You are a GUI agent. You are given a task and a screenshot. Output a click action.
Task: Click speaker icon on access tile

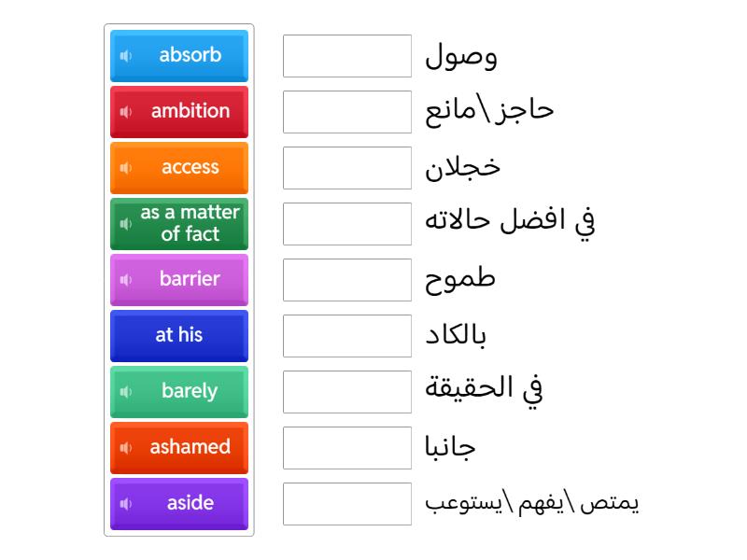(x=126, y=168)
